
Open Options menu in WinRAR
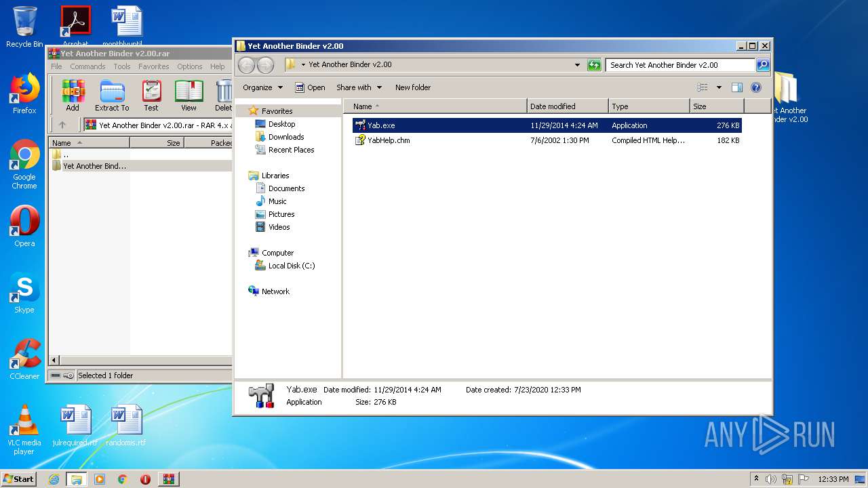tap(190, 66)
